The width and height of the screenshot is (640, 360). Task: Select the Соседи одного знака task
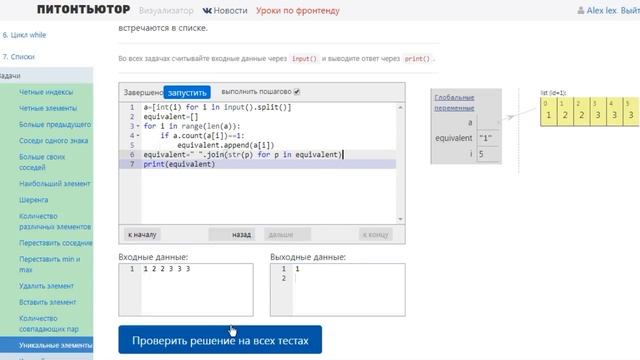coord(53,141)
